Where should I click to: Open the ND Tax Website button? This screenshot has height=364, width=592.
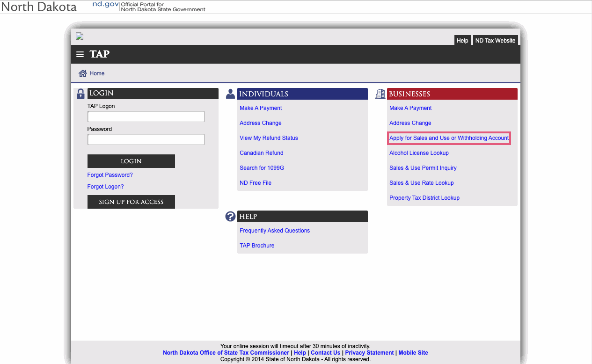pos(495,41)
